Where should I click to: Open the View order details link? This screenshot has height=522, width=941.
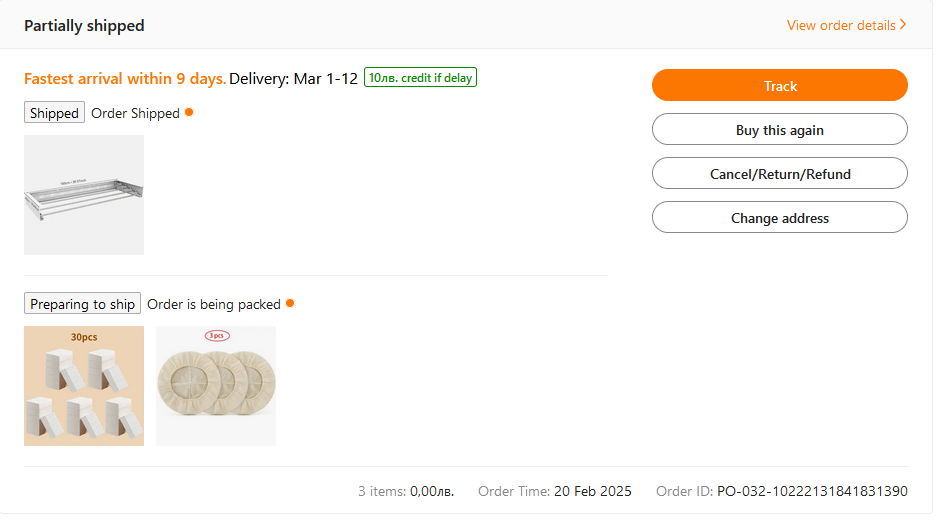[840, 25]
